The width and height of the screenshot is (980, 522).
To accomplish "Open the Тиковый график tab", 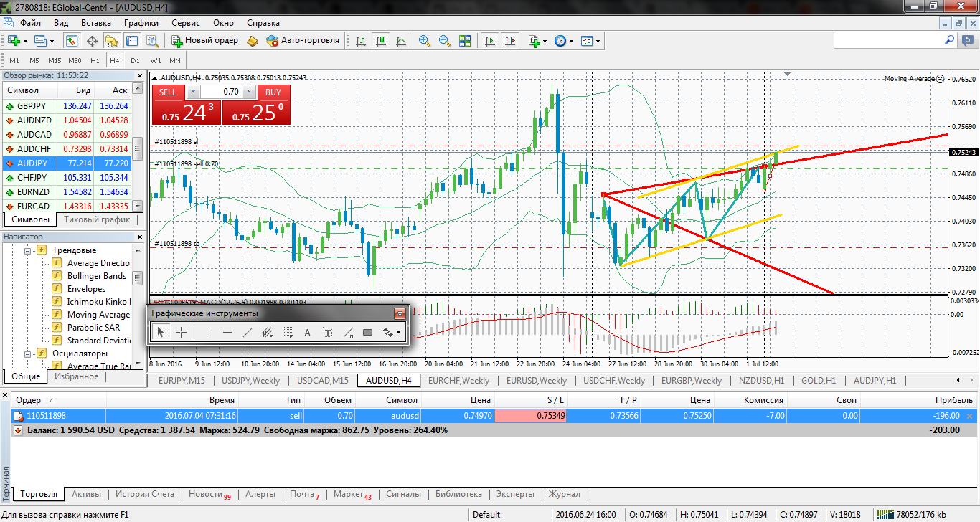I will point(97,219).
